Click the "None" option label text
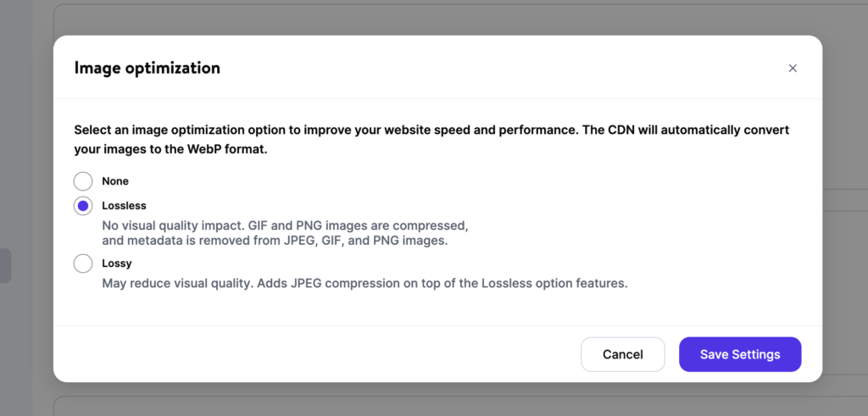This screenshot has height=416, width=868. click(x=115, y=181)
